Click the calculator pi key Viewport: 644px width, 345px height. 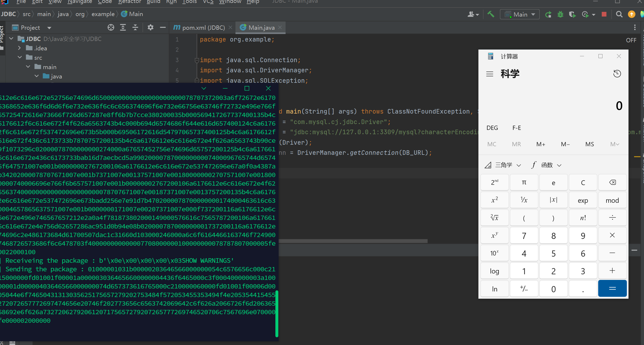pyautogui.click(x=524, y=182)
